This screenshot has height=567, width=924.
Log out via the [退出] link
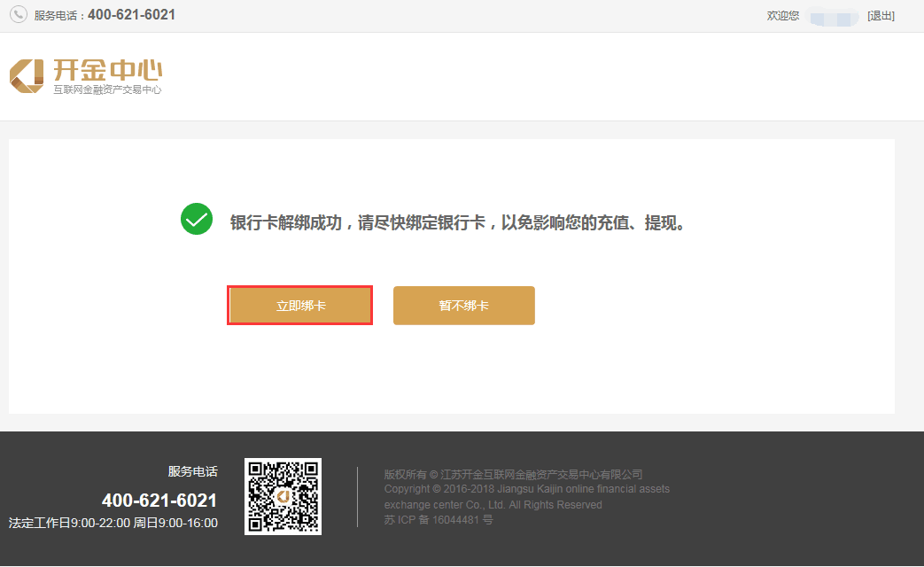pyautogui.click(x=881, y=16)
